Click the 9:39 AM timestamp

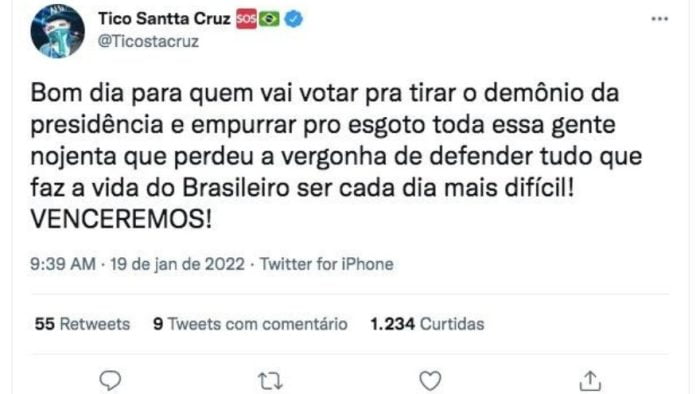63,264
